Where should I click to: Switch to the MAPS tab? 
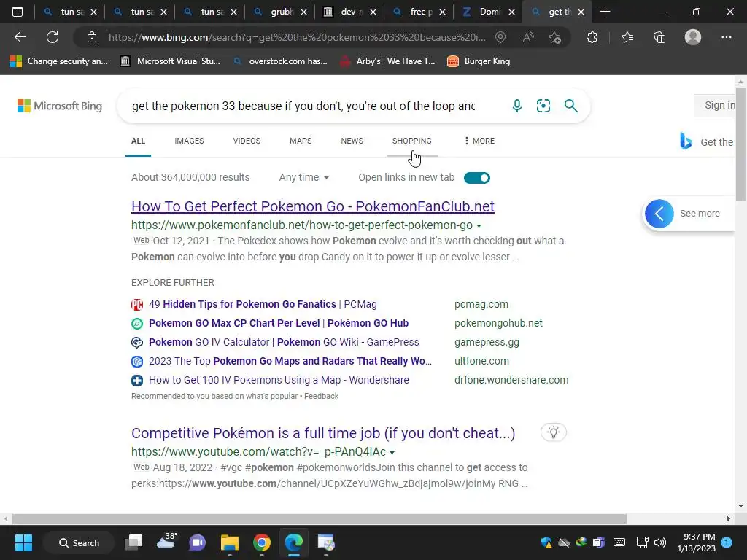pos(301,141)
